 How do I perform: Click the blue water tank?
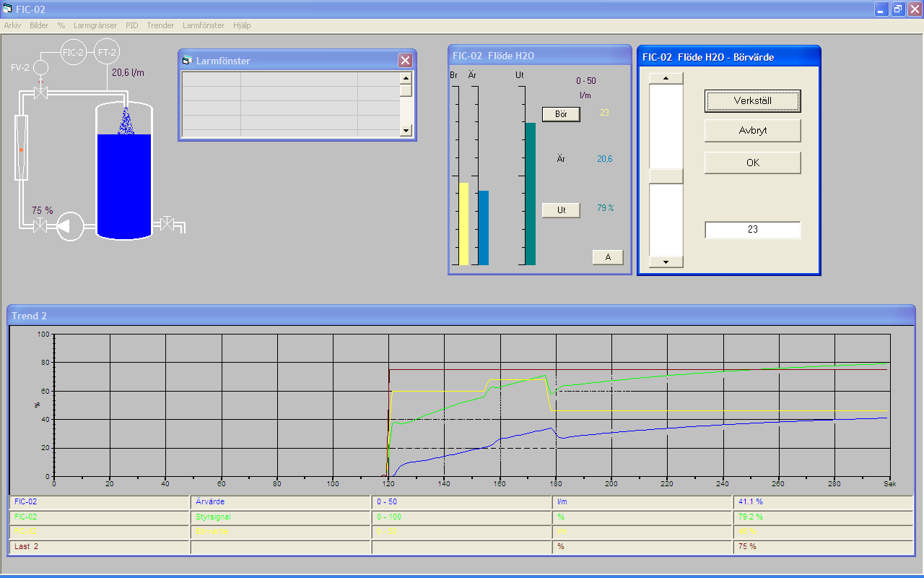124,186
